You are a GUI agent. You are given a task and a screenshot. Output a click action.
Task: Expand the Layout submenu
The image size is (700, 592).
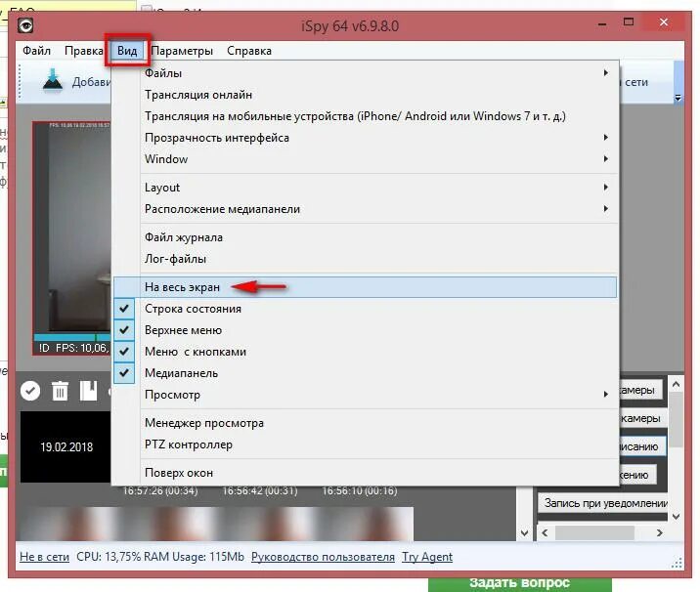(x=366, y=188)
